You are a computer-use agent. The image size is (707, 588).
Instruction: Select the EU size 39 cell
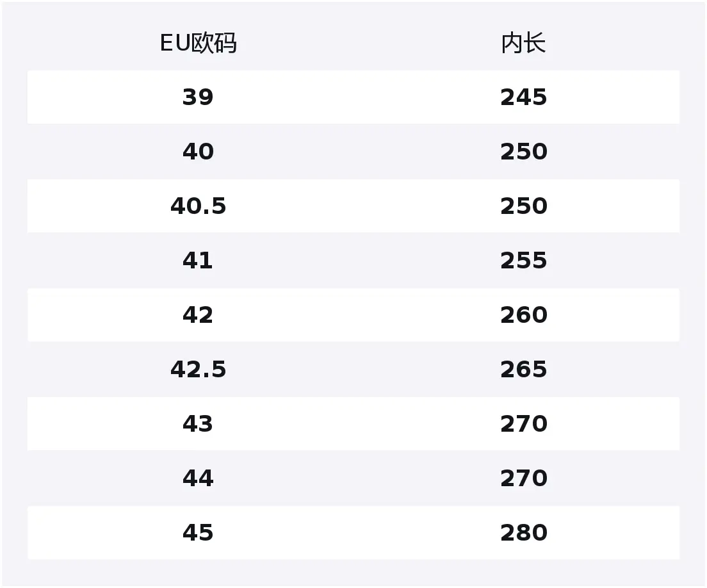tap(198, 97)
